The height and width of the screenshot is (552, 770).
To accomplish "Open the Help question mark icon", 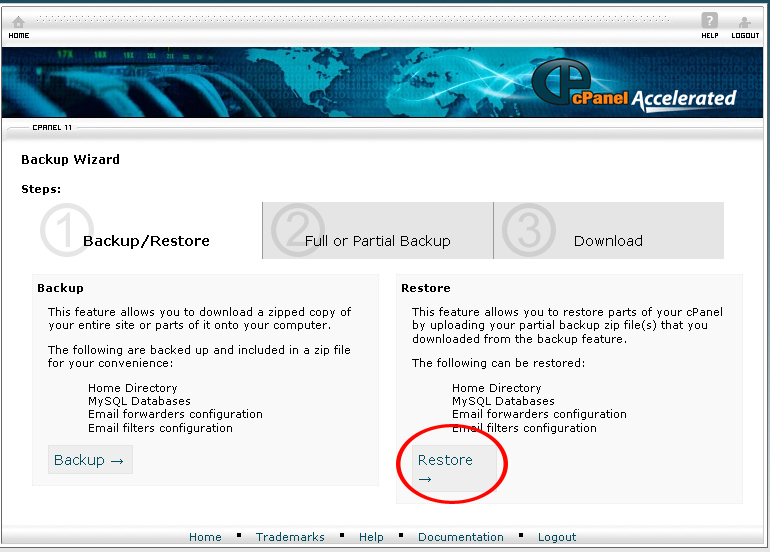I will tap(709, 21).
